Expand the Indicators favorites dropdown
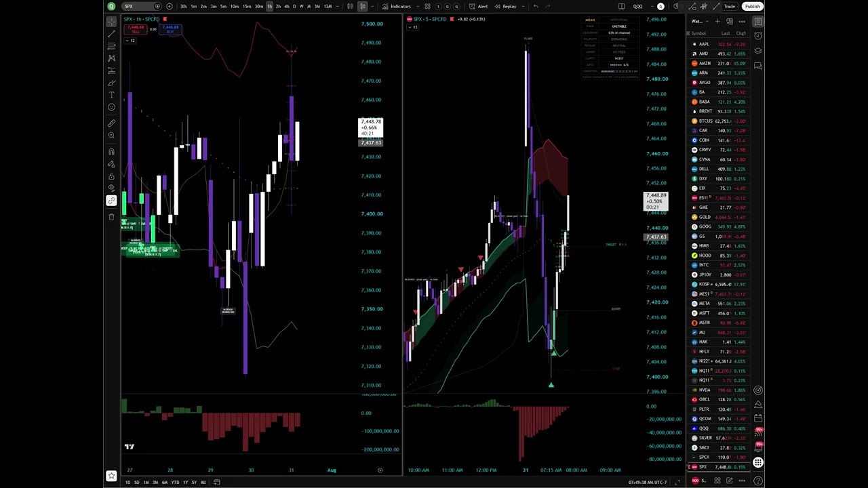The height and width of the screenshot is (488, 868). point(418,6)
